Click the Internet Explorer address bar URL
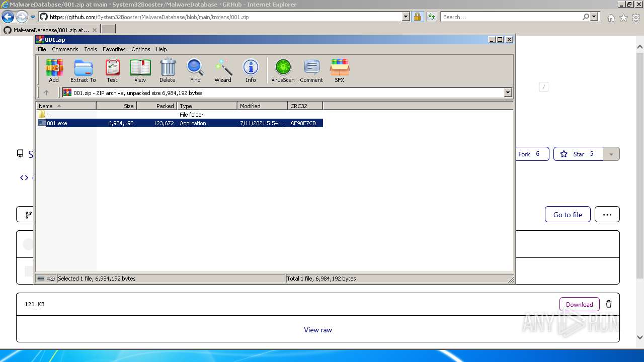 pyautogui.click(x=149, y=17)
